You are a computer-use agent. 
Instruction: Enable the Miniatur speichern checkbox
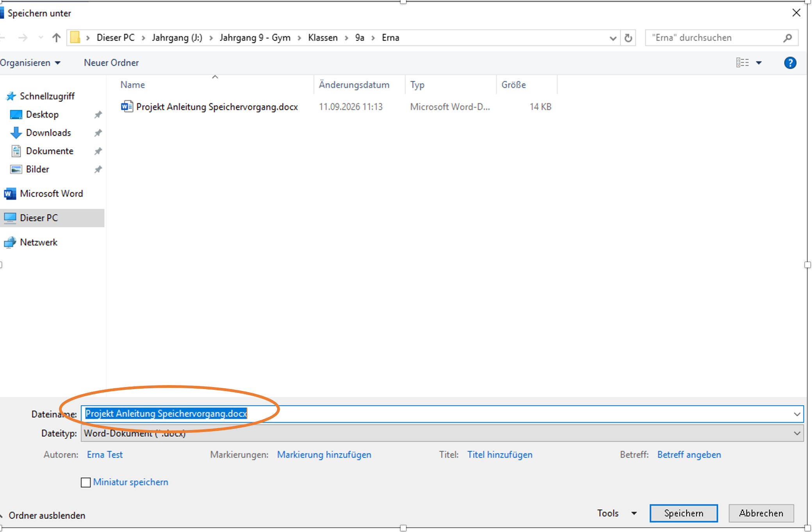coord(85,482)
